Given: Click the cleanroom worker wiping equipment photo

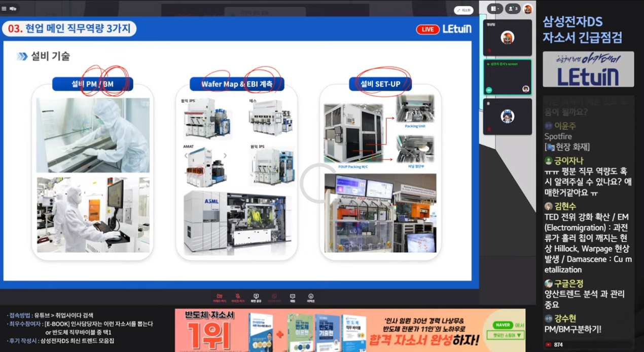Looking at the screenshot, I should 93,135.
